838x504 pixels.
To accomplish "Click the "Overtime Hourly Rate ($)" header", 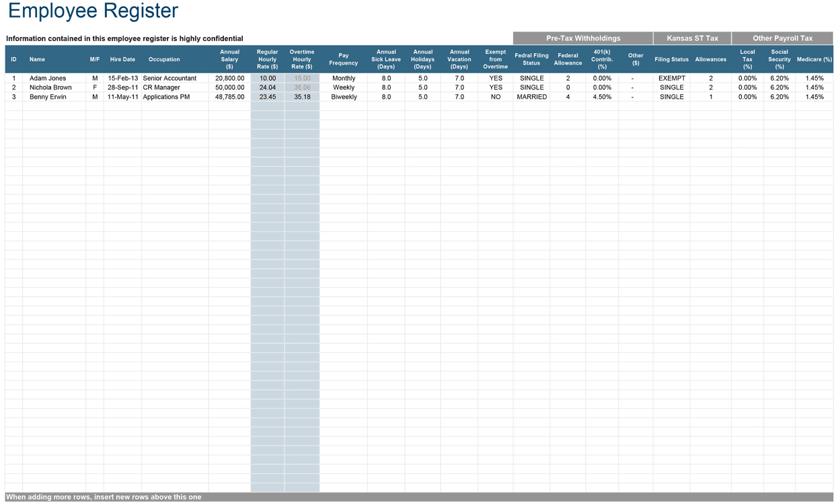I will pos(302,59).
